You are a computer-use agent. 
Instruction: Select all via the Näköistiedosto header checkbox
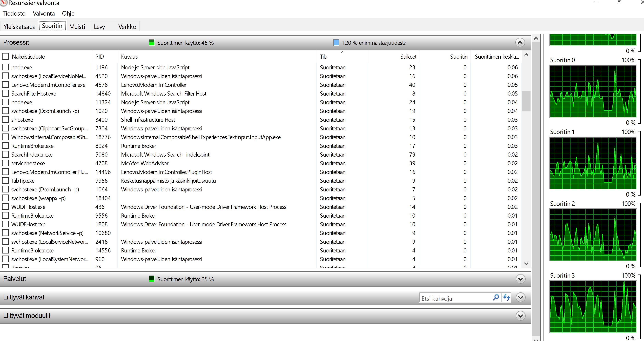click(5, 56)
